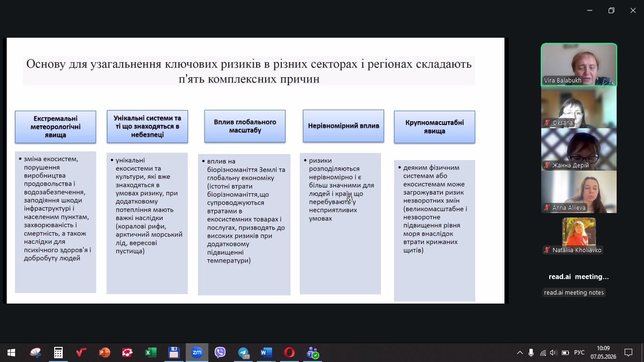This screenshot has height=362, width=644.
Task: Open Zoom from the taskbar
Action: 197,353
